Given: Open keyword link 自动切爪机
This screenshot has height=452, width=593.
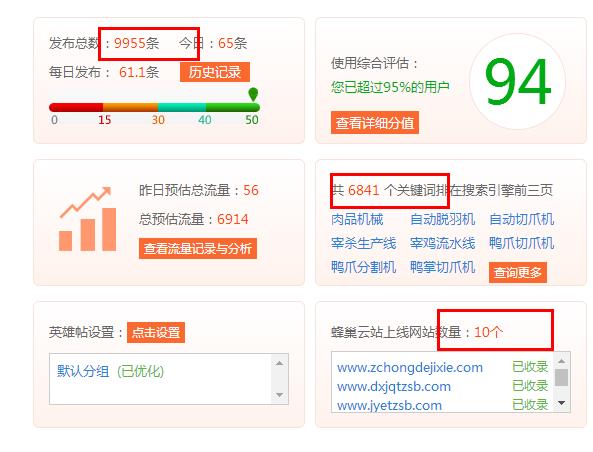Looking at the screenshot, I should pyautogui.click(x=522, y=219).
